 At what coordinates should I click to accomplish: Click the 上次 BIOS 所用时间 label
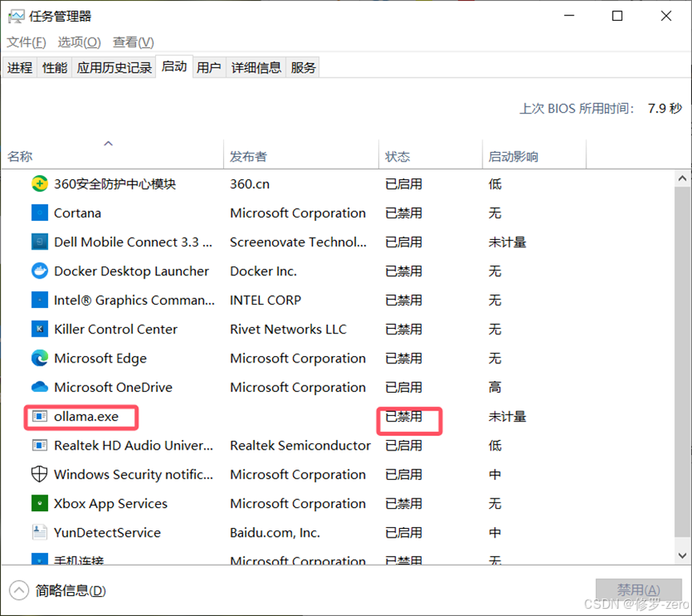[x=578, y=109]
